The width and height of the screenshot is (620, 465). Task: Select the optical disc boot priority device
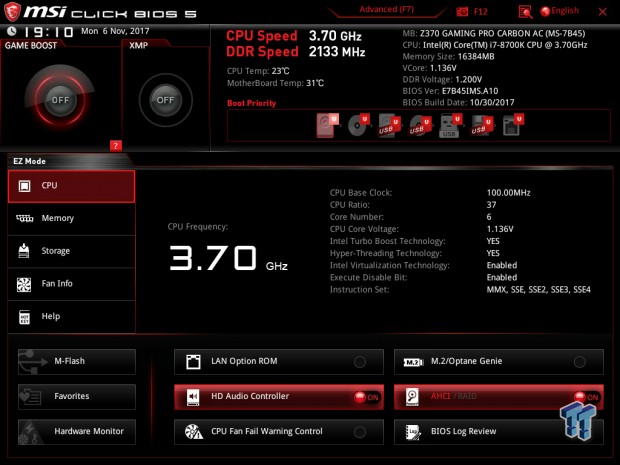coord(357,125)
